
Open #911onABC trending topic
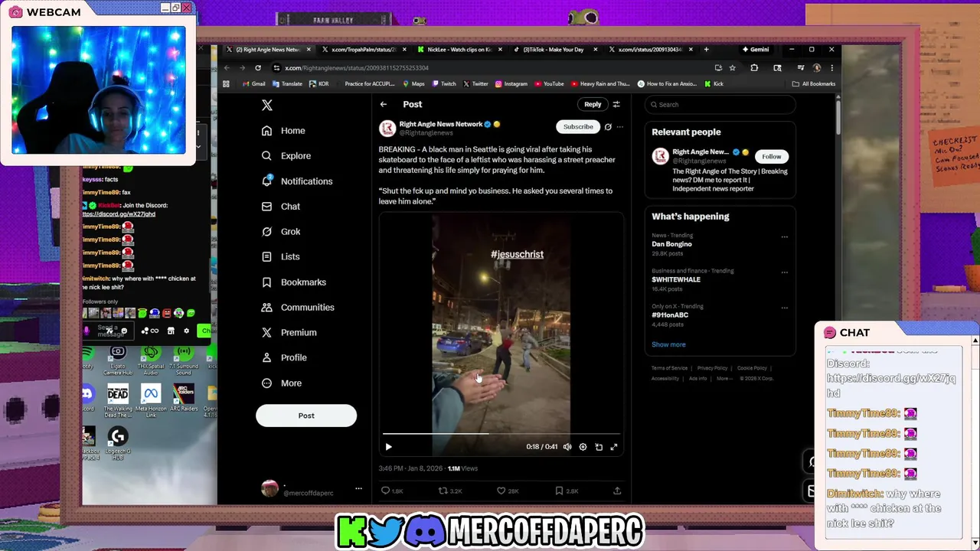click(670, 315)
